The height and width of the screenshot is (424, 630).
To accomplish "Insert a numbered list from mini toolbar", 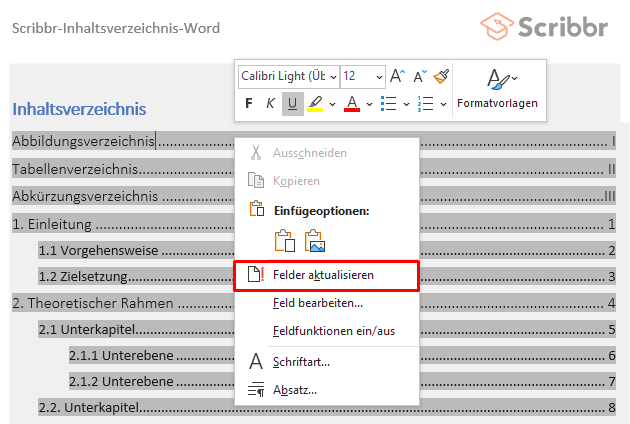I will 425,103.
